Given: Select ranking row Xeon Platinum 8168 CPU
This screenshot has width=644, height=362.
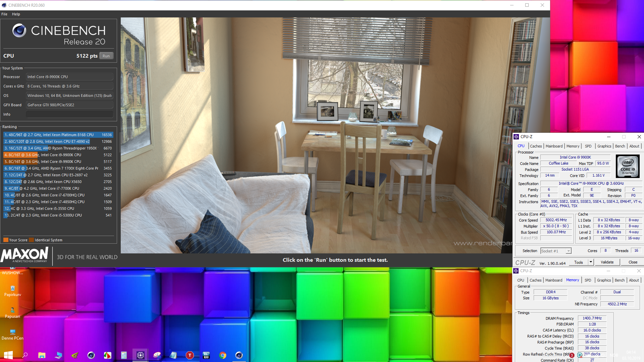Looking at the screenshot, I should pos(58,135).
